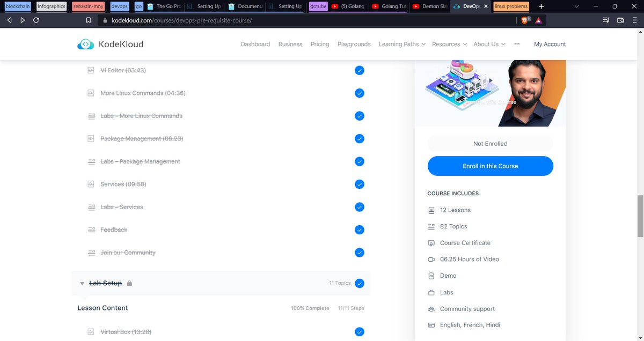This screenshot has height=341, width=644.
Task: Switch to The Go Pro browser tab
Action: pyautogui.click(x=165, y=6)
